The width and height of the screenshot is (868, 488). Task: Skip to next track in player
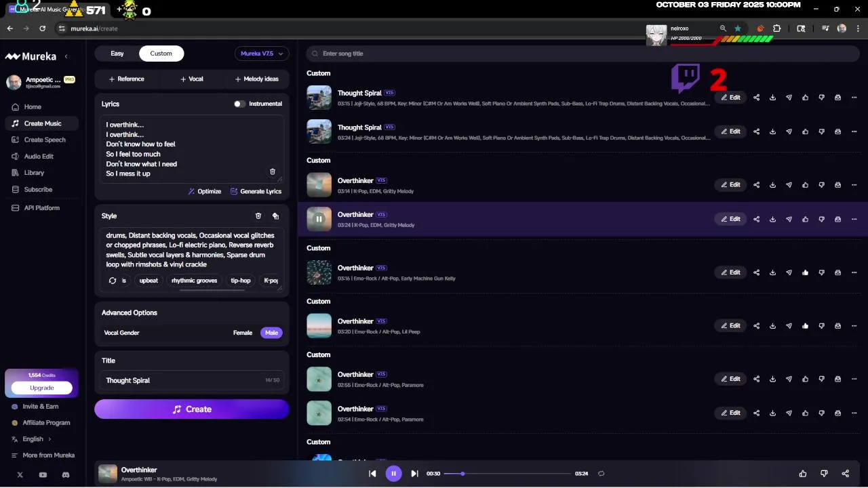pos(414,474)
